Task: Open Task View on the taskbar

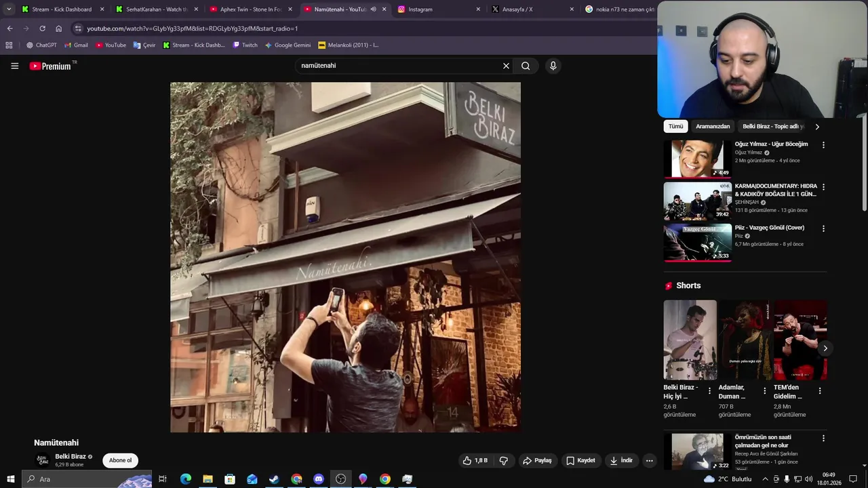Action: pos(163,479)
